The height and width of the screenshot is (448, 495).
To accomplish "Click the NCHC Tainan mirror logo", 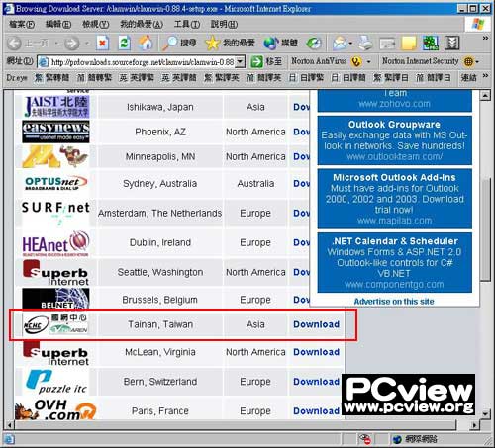I will pyautogui.click(x=55, y=324).
